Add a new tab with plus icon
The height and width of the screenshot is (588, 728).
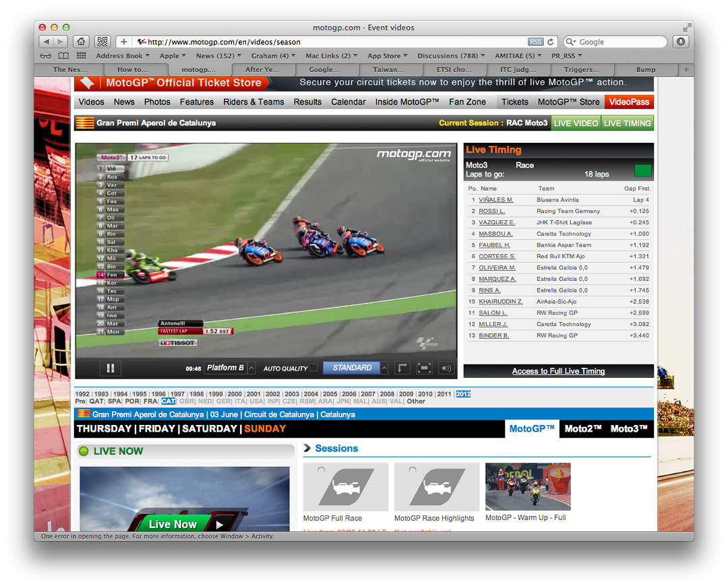tap(686, 69)
